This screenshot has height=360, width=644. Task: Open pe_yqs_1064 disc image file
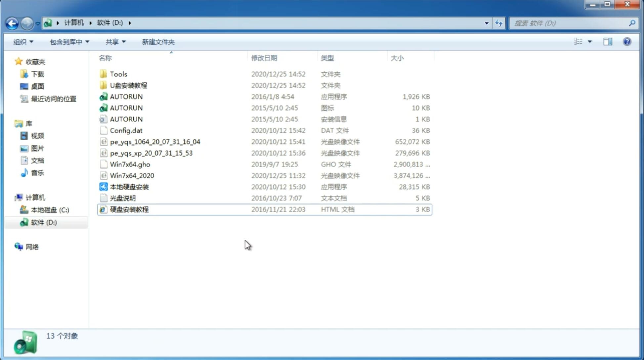point(154,142)
